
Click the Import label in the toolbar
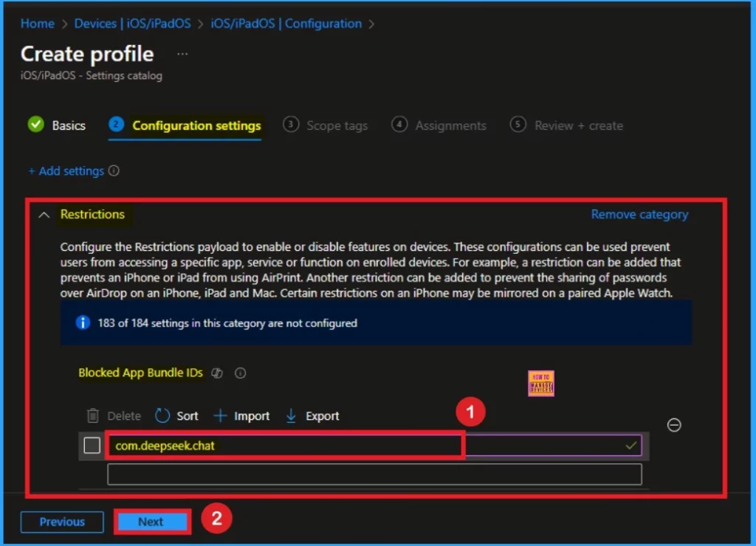coord(252,416)
